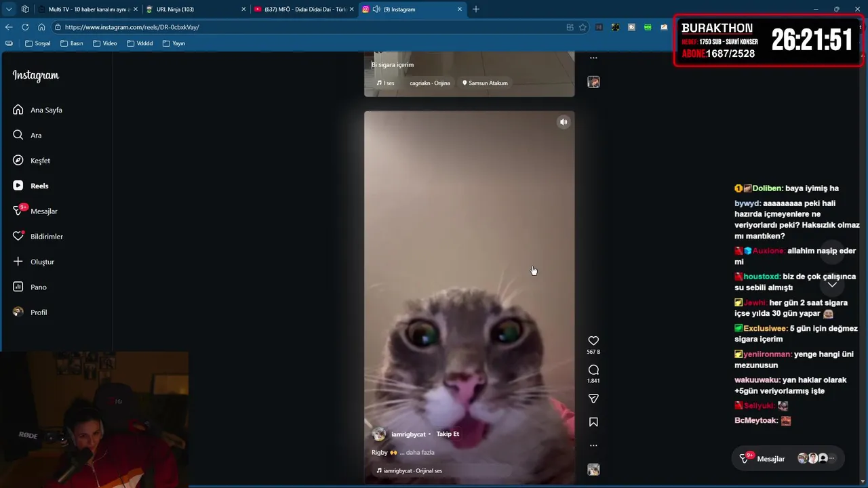Viewport: 868px width, 488px height.
Task: Open Bildirimler notifications
Action: 38,237
